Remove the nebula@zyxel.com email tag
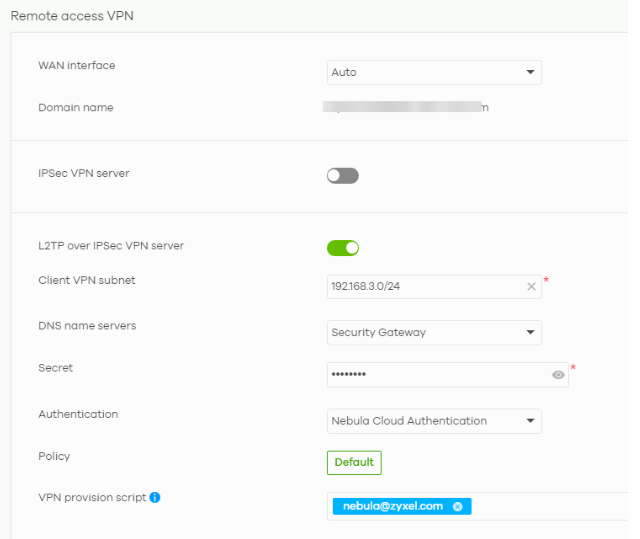 point(458,507)
